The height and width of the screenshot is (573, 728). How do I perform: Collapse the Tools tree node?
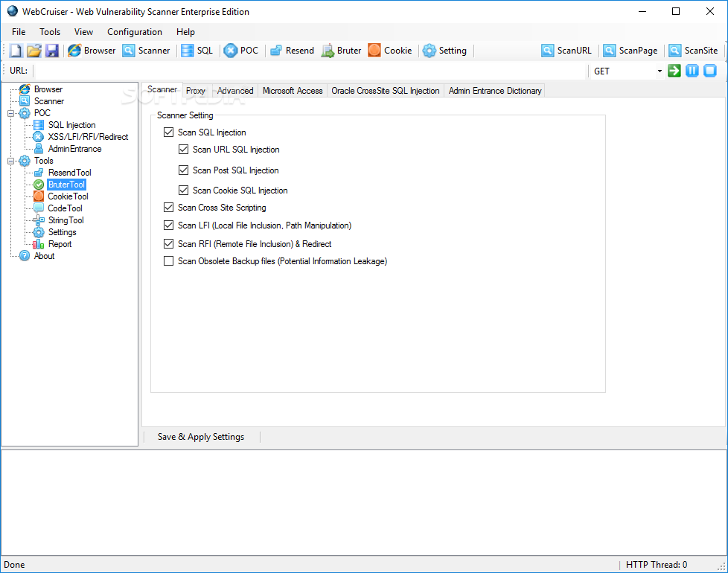[x=10, y=161]
